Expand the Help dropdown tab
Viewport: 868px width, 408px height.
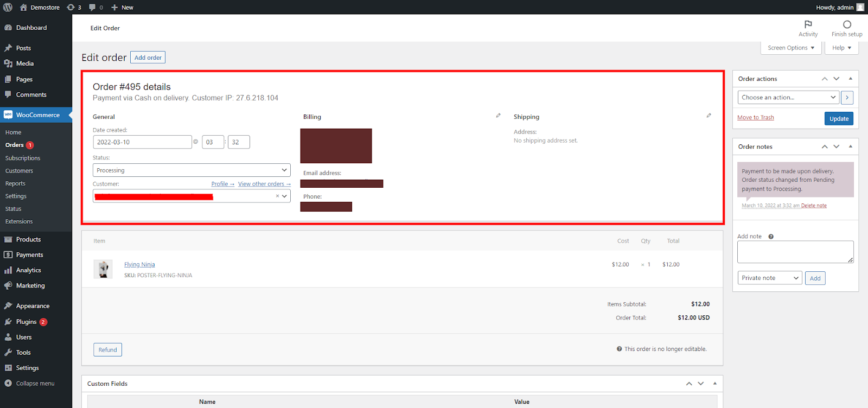click(x=841, y=48)
